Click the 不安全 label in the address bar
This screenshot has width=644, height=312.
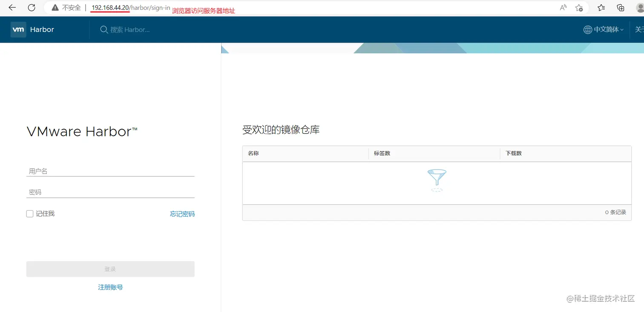(71, 8)
